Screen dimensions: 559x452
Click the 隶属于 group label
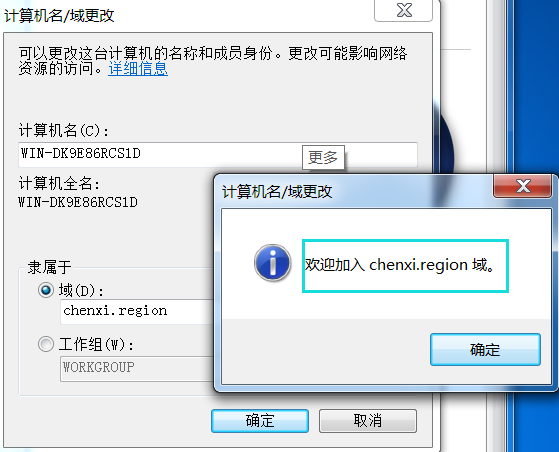[x=50, y=267]
